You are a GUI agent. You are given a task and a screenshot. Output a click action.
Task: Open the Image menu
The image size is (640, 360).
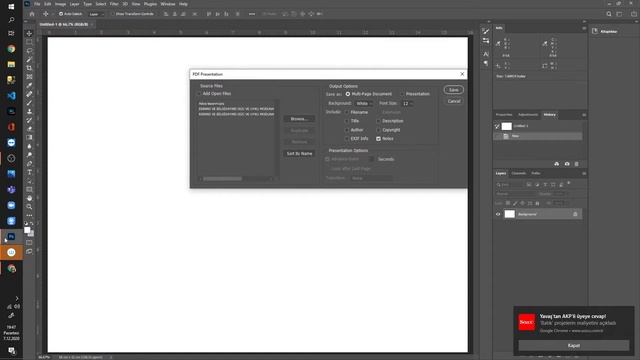(60, 4)
